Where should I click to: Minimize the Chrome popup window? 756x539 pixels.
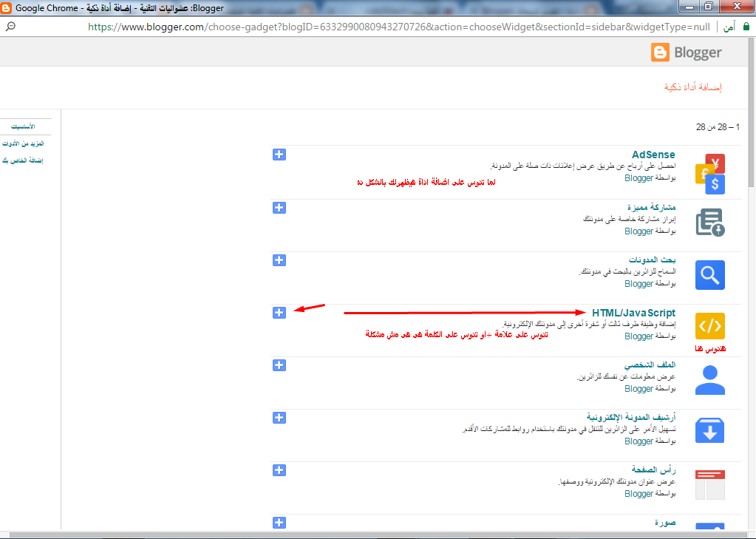689,6
